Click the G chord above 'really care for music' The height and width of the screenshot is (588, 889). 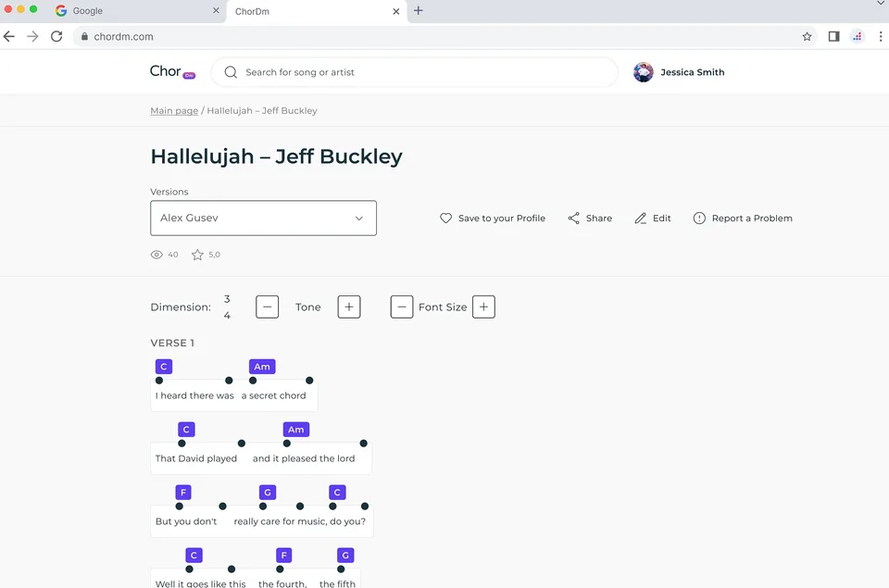(x=267, y=493)
